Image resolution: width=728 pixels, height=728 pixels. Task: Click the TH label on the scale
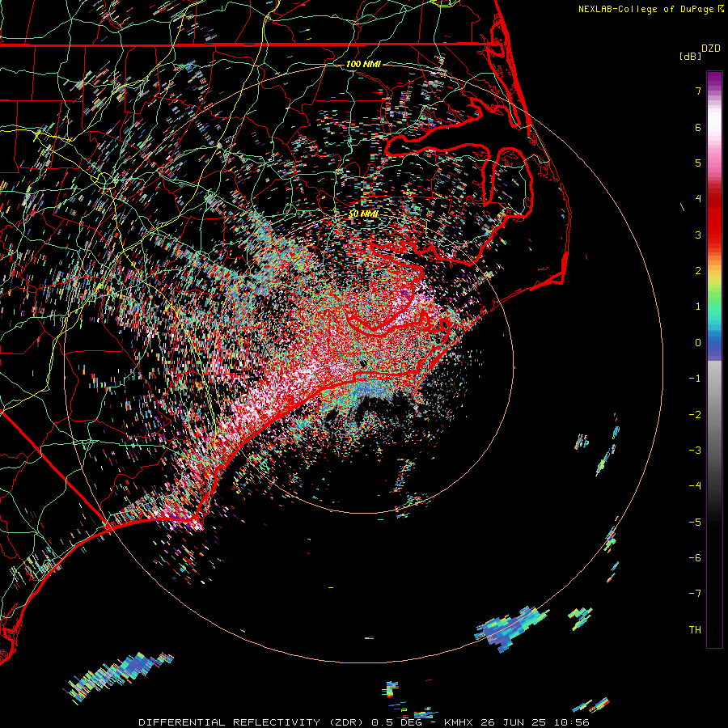(x=695, y=630)
